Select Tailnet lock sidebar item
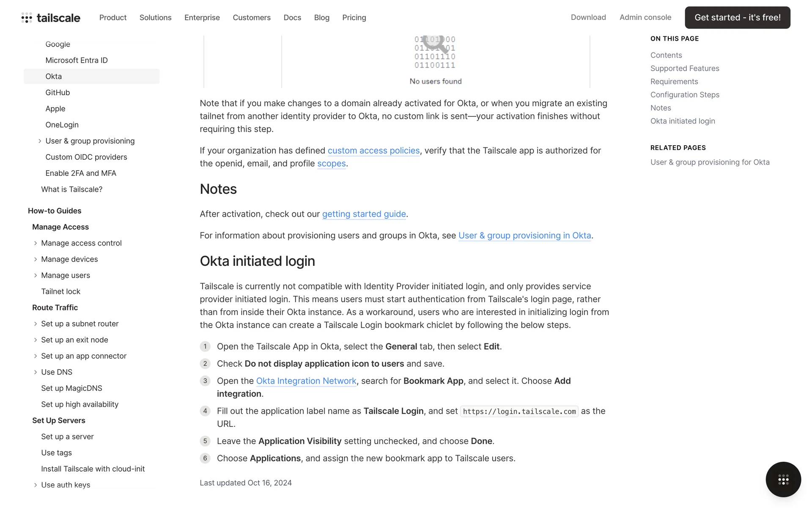Viewport: 812px width, 508px height. pyautogui.click(x=60, y=292)
